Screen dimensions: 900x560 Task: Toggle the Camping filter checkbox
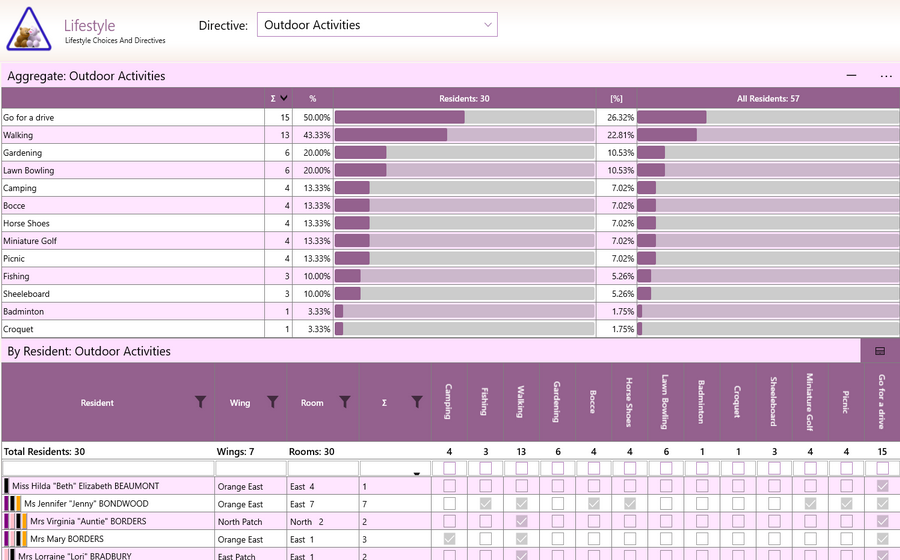(449, 468)
